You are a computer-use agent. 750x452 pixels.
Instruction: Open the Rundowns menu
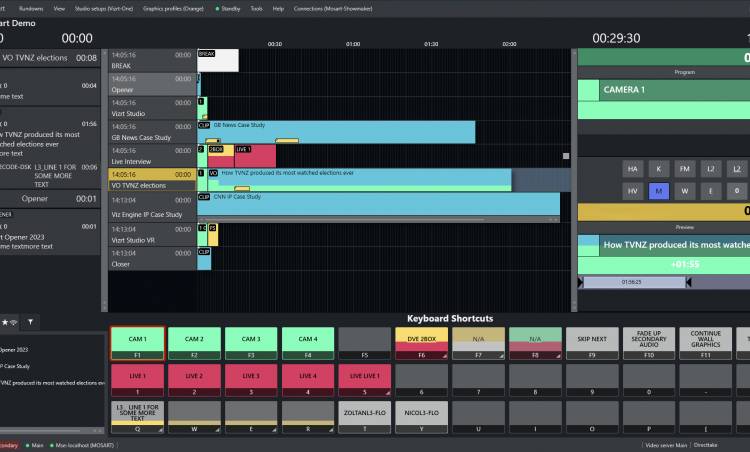click(31, 7)
